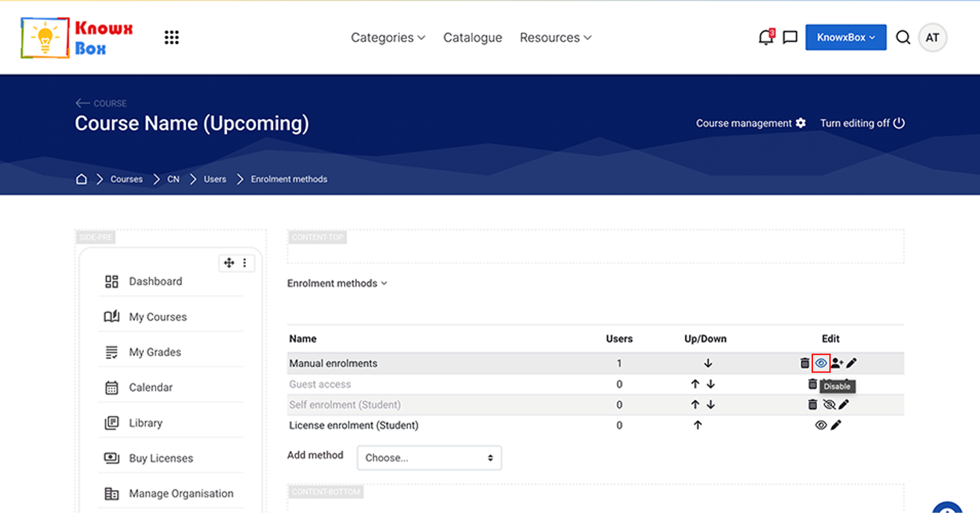Open the messages chat bubble icon
This screenshot has height=513, width=980.
coord(790,37)
